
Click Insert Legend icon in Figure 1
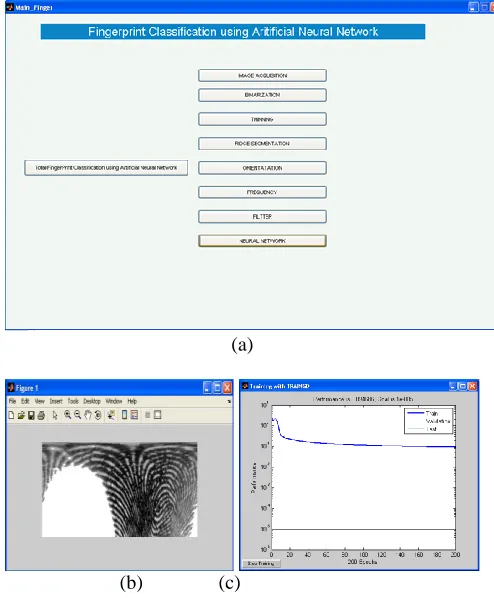click(x=134, y=415)
